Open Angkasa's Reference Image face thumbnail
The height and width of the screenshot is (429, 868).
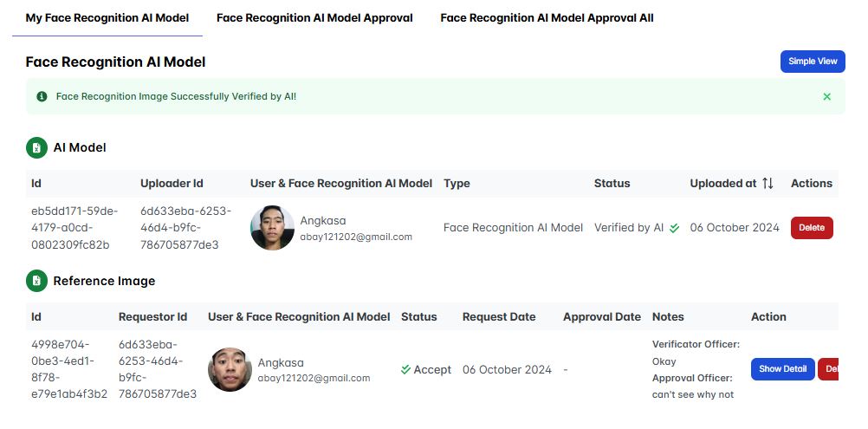pyautogui.click(x=230, y=370)
